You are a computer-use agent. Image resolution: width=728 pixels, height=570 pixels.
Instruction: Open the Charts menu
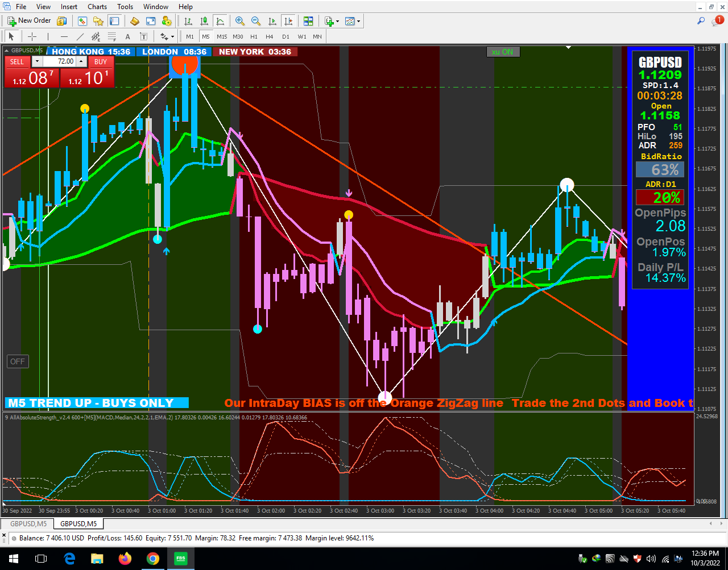point(97,7)
